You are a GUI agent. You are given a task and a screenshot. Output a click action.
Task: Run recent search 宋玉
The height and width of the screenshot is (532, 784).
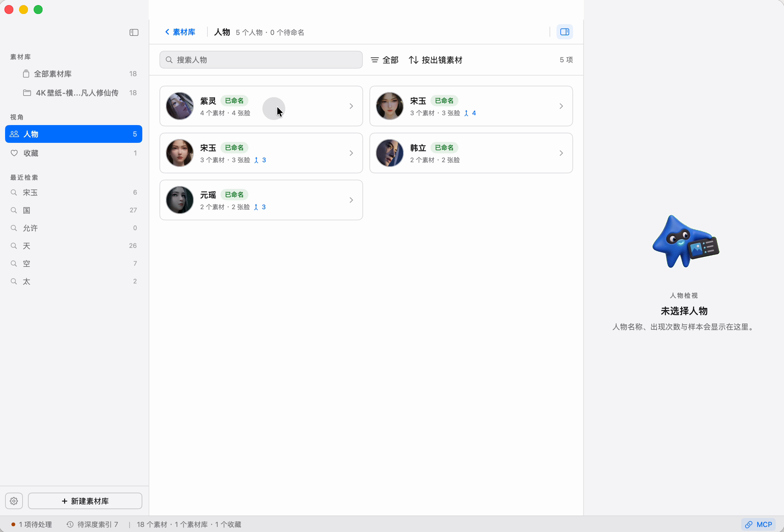pos(74,192)
